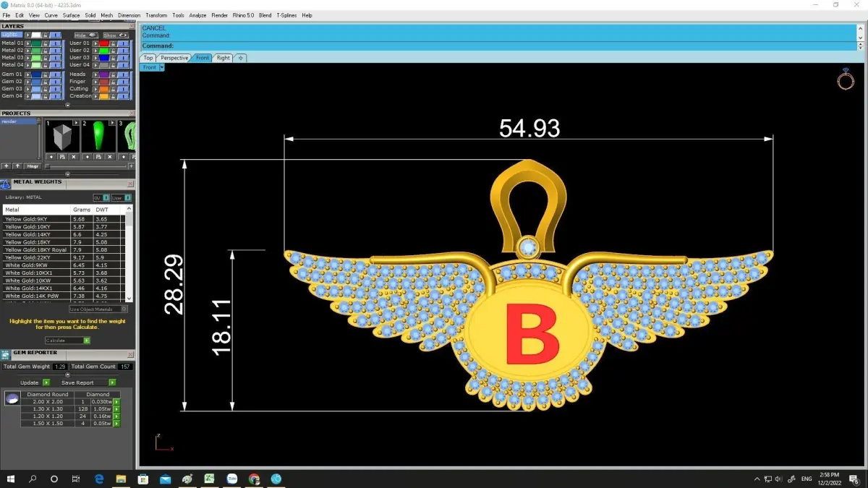Toggle Lights layer on/off switch
Screen dimensions: 868x488
(55, 35)
